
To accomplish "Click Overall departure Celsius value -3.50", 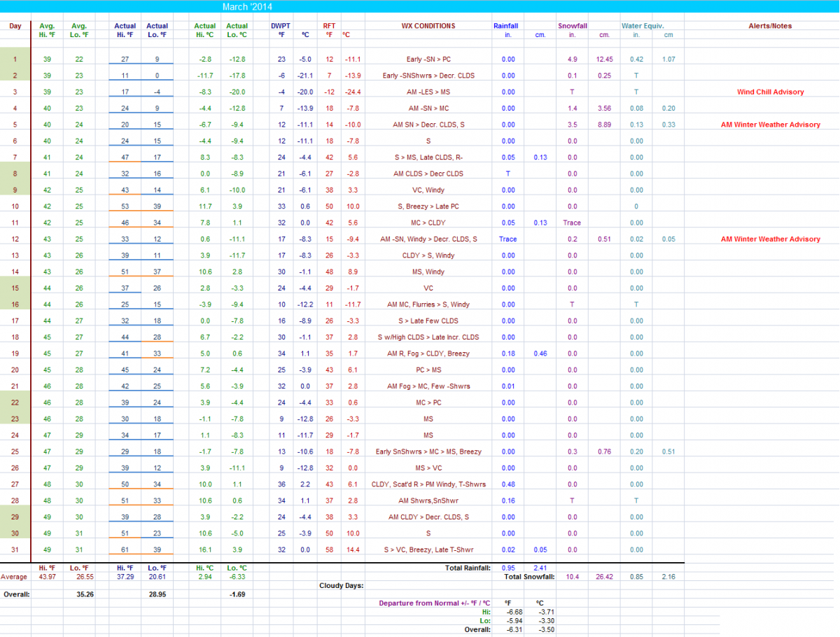I will pos(545,629).
